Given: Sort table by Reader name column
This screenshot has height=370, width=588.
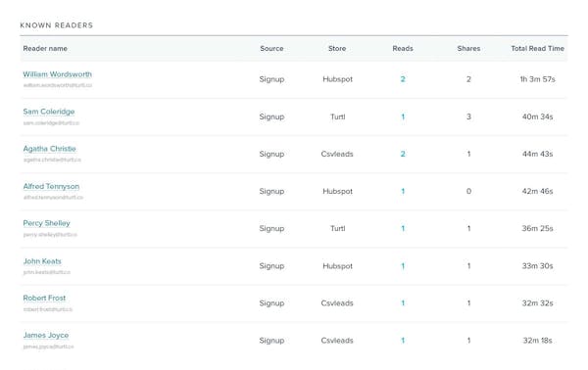Looking at the screenshot, I should click(45, 48).
